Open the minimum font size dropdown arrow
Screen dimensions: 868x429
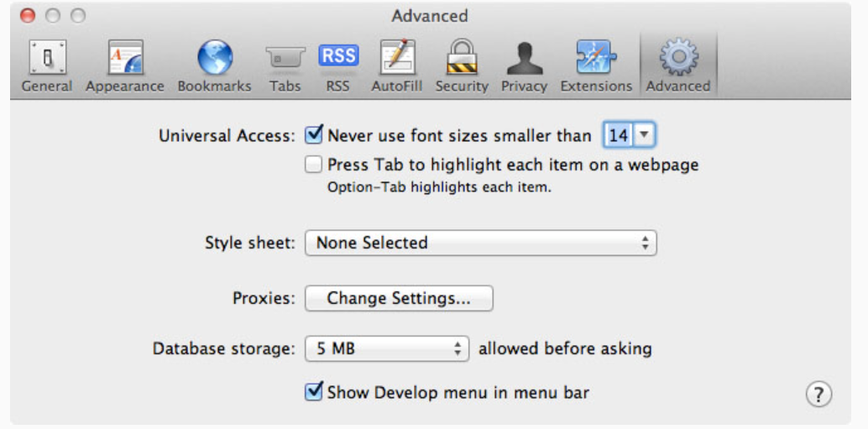tap(643, 135)
